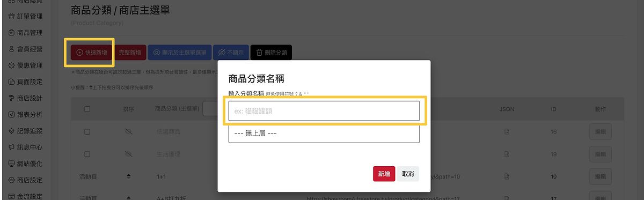Click the 刪除分類 trash button

click(x=271, y=53)
